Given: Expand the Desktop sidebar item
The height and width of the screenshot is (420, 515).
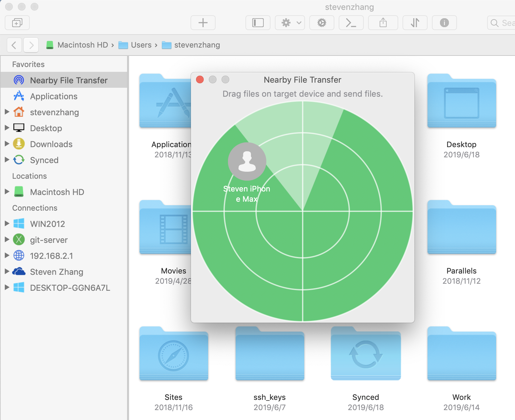Looking at the screenshot, I should (7, 128).
